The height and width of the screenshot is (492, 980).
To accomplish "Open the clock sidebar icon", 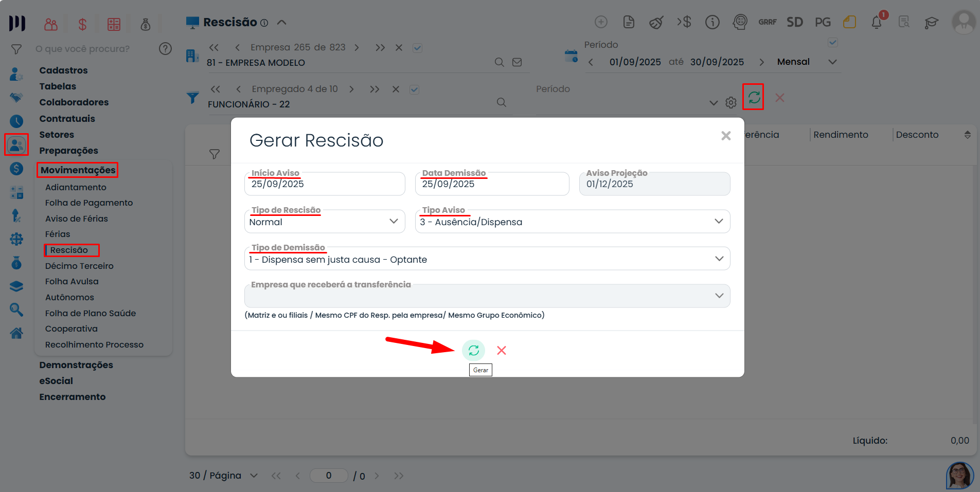I will (x=16, y=121).
